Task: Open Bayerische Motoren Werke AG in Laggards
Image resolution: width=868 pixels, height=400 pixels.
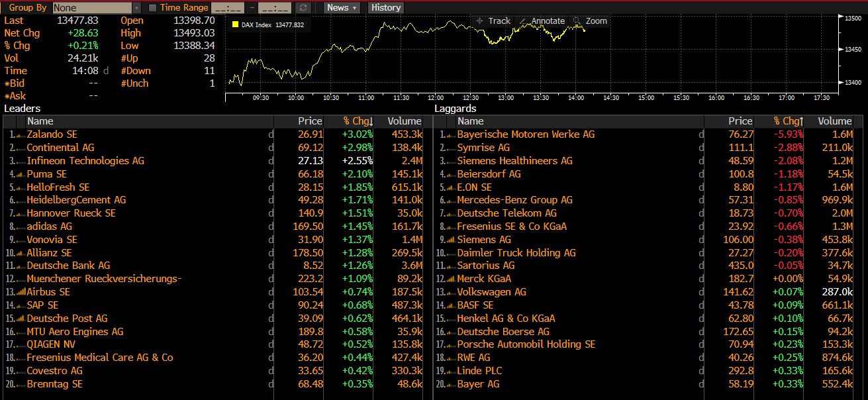Action: tap(526, 134)
